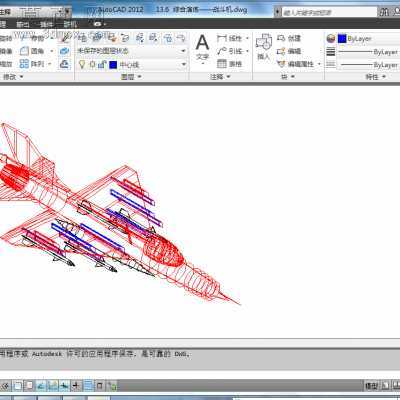Click the blue layer color swatch for 中心线
The image size is (400, 400).
pos(113,64)
